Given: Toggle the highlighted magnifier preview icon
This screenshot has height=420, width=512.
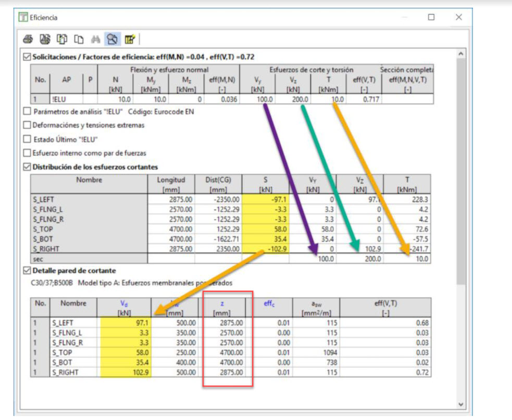Looking at the screenshot, I should tap(112, 39).
